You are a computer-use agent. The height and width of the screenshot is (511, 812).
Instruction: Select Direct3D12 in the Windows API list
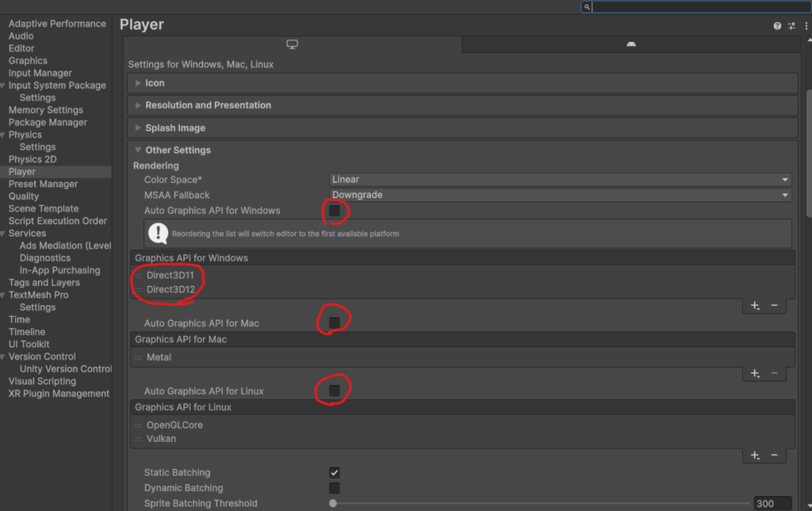[x=170, y=290]
